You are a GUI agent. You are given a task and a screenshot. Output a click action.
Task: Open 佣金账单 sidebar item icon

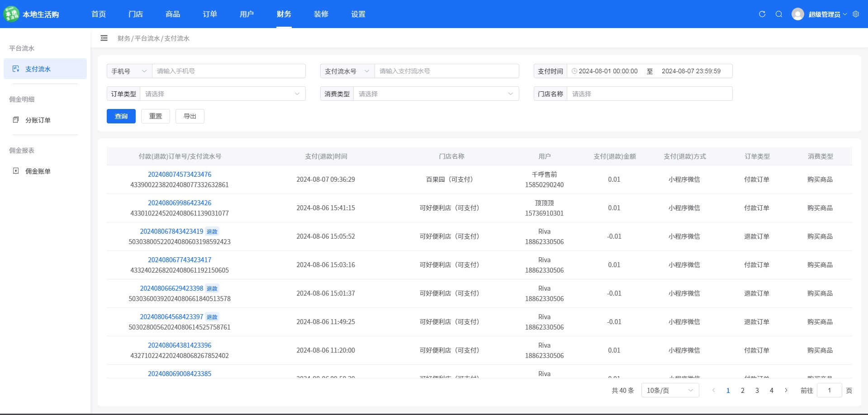(16, 171)
